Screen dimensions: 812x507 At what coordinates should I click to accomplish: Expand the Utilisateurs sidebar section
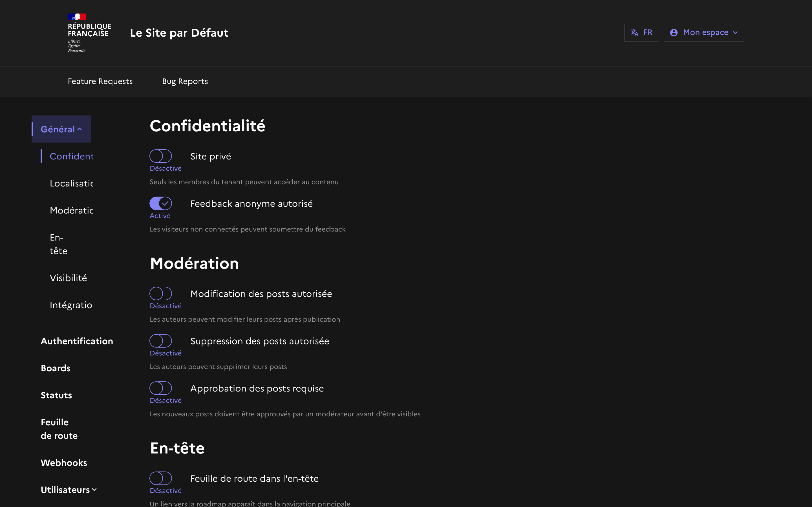tap(69, 490)
